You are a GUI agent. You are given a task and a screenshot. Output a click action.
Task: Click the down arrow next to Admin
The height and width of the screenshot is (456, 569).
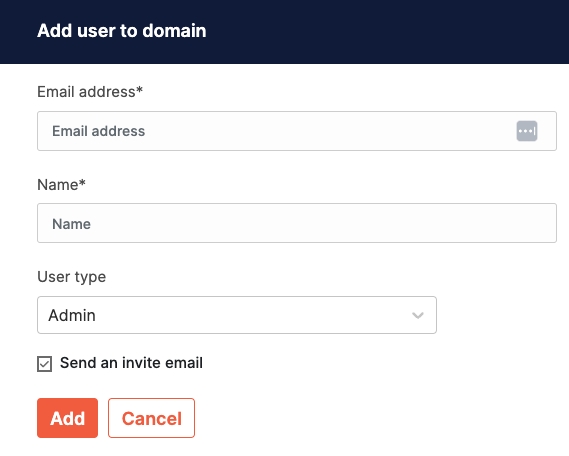tap(418, 315)
